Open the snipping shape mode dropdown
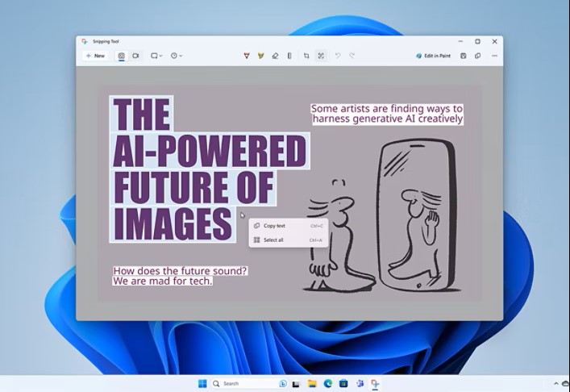The width and height of the screenshot is (570, 392). click(156, 56)
